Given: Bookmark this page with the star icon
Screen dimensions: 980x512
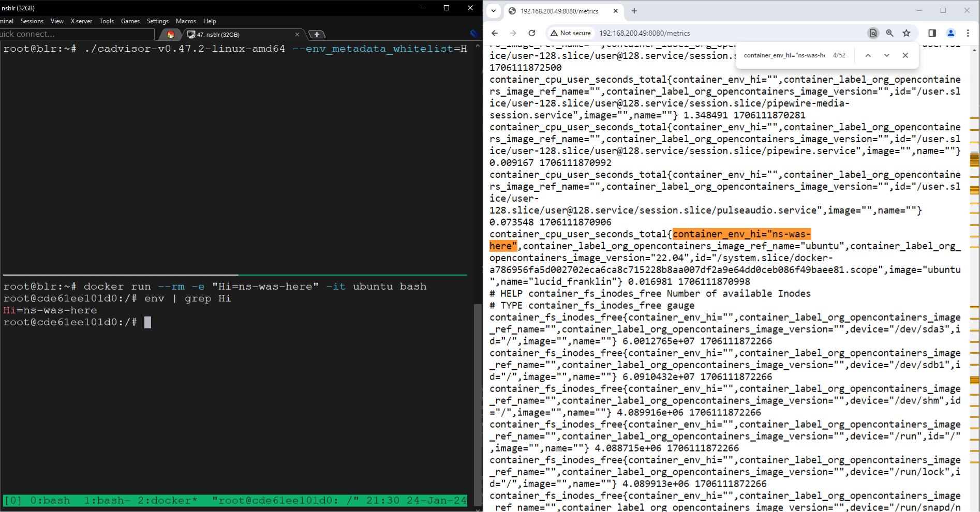Looking at the screenshot, I should click(906, 33).
